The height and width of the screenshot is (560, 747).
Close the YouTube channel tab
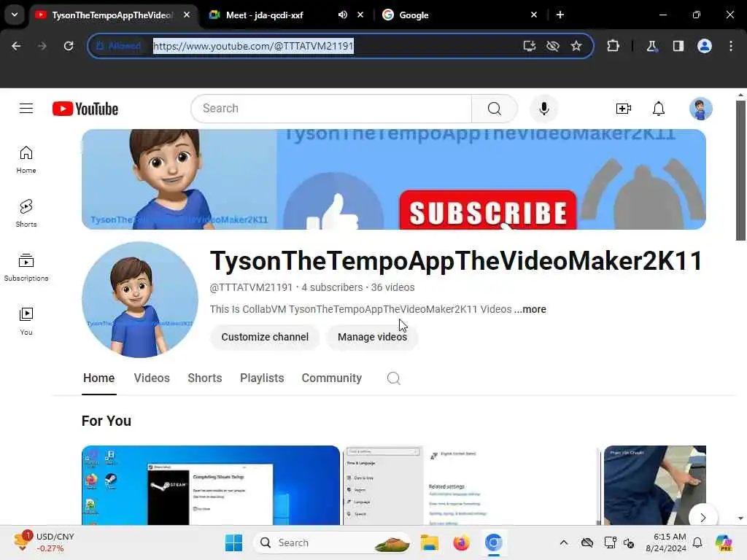(187, 15)
